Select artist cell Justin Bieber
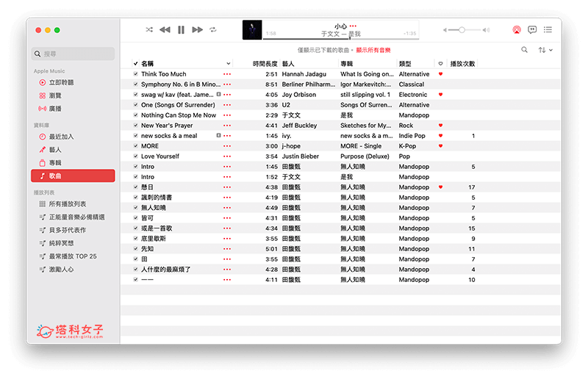 click(301, 156)
